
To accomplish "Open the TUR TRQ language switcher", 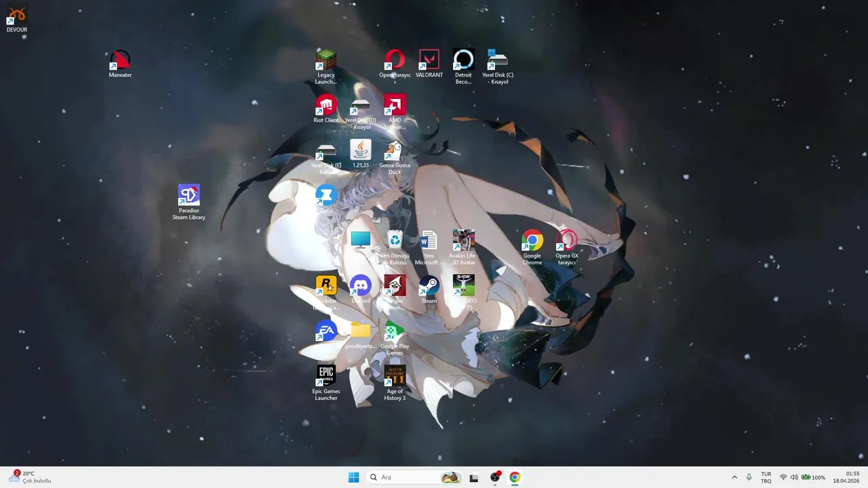I will [x=766, y=477].
